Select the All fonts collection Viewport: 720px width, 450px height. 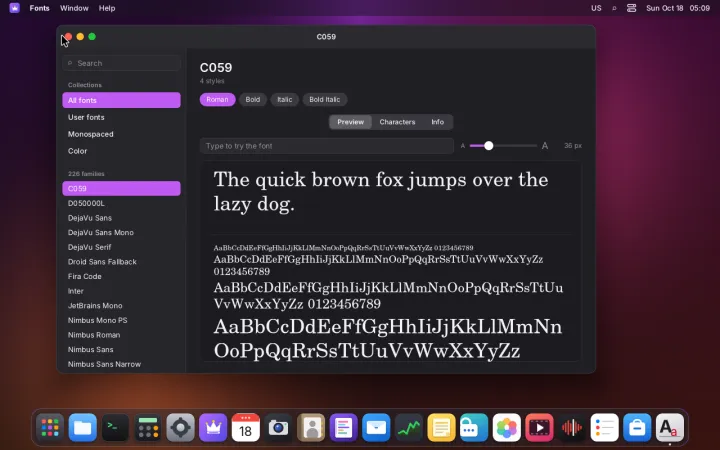click(x=121, y=100)
